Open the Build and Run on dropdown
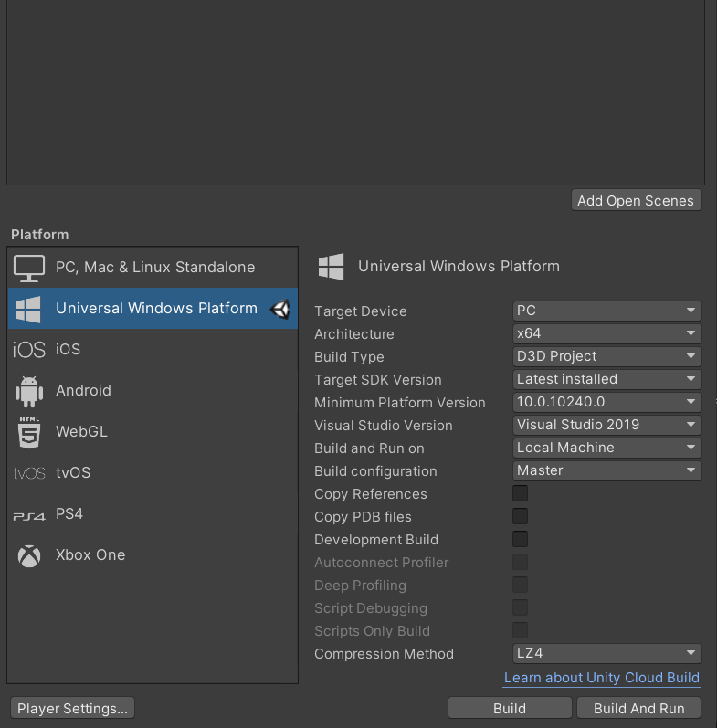Screen dimensions: 717x728 607,448
